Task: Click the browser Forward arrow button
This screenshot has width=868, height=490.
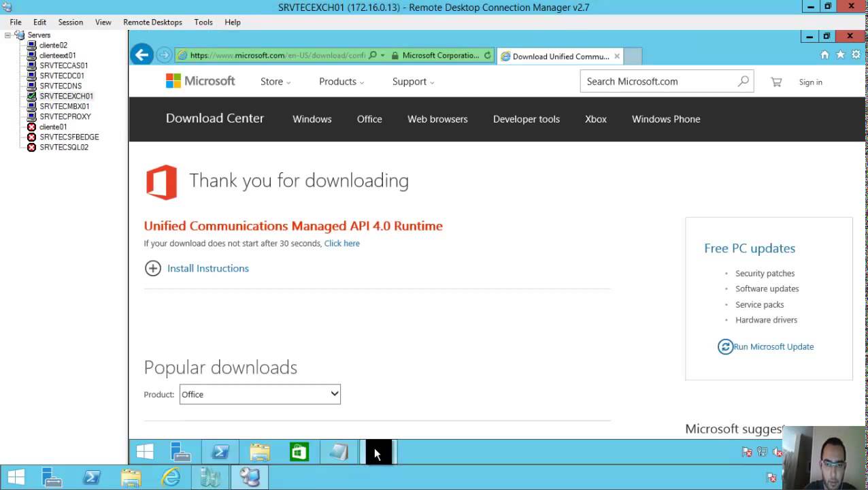Action: point(164,55)
